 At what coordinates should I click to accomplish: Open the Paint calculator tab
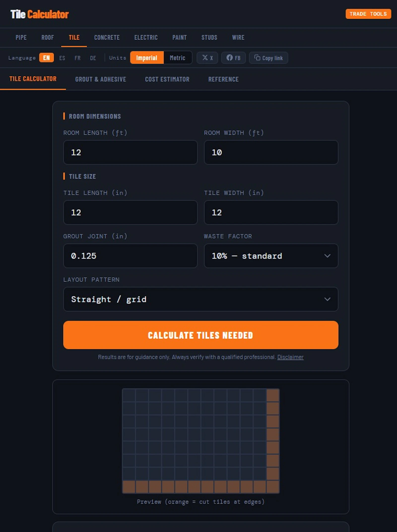pyautogui.click(x=179, y=37)
